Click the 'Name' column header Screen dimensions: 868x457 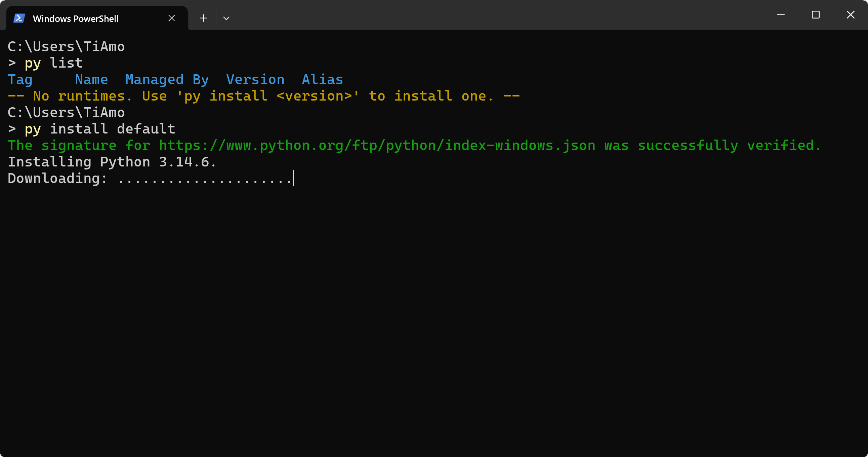tap(92, 80)
